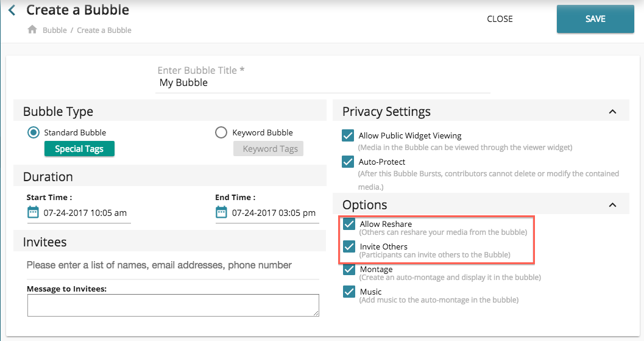Click the back arrow beside Create a Bubble
The width and height of the screenshot is (644, 341).
[x=12, y=10]
